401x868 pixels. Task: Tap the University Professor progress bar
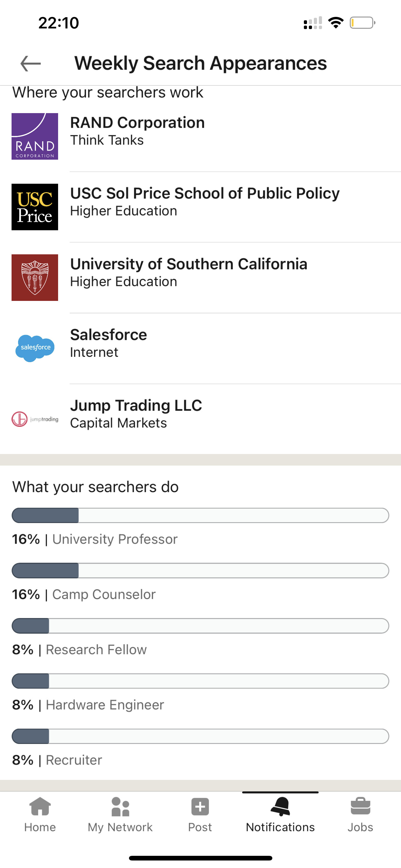pos(200,516)
